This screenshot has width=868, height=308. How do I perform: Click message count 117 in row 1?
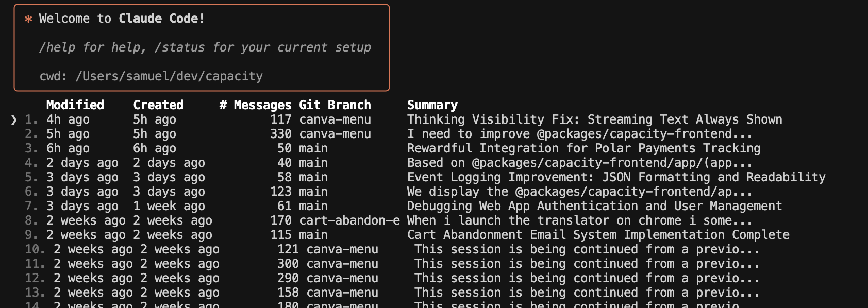pyautogui.click(x=281, y=119)
